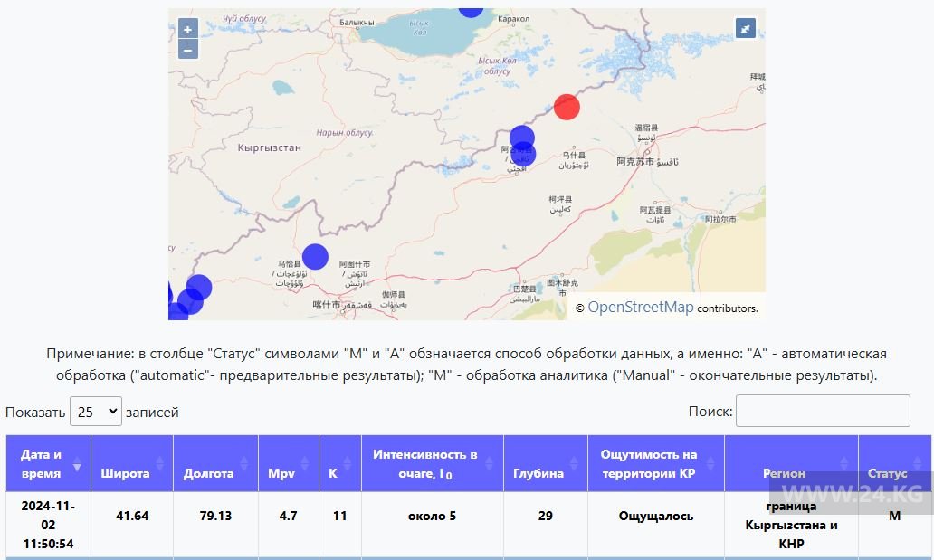
Task: Click the Нарын облусу label on map
Action: click(x=344, y=133)
